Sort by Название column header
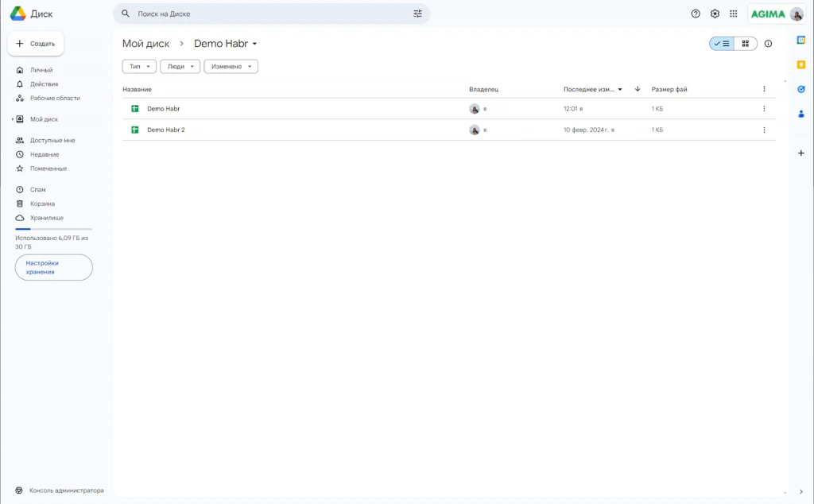814x504 pixels. pos(137,89)
